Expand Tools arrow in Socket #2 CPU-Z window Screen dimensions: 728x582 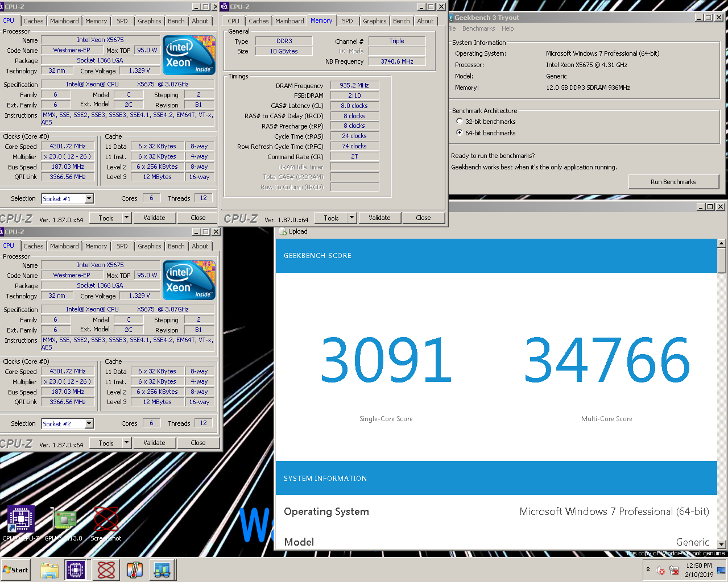coord(126,443)
